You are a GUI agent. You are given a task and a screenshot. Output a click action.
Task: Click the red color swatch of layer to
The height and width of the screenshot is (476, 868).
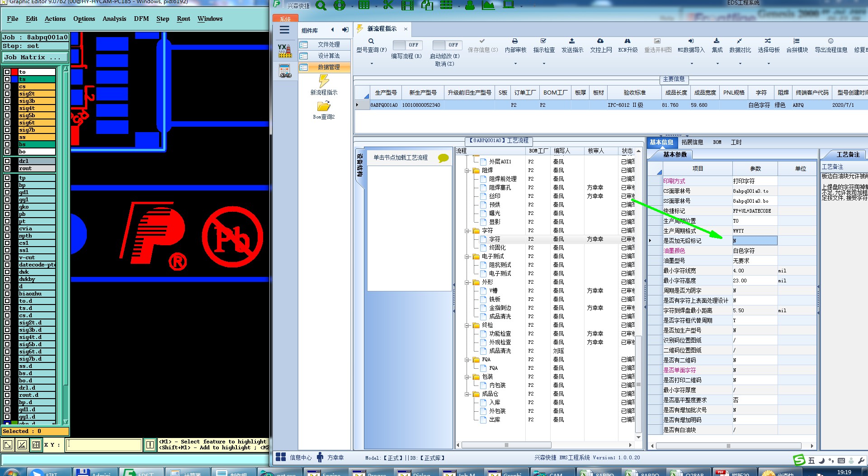(x=14, y=72)
